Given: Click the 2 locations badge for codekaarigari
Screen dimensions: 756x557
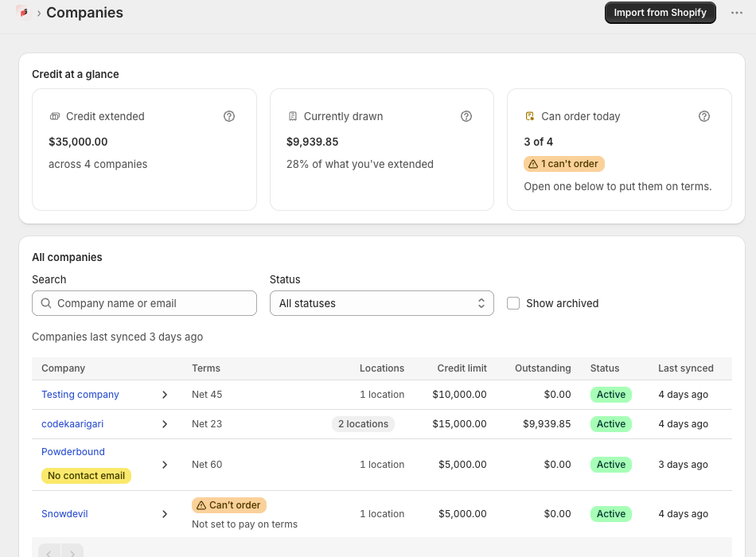Looking at the screenshot, I should point(363,424).
